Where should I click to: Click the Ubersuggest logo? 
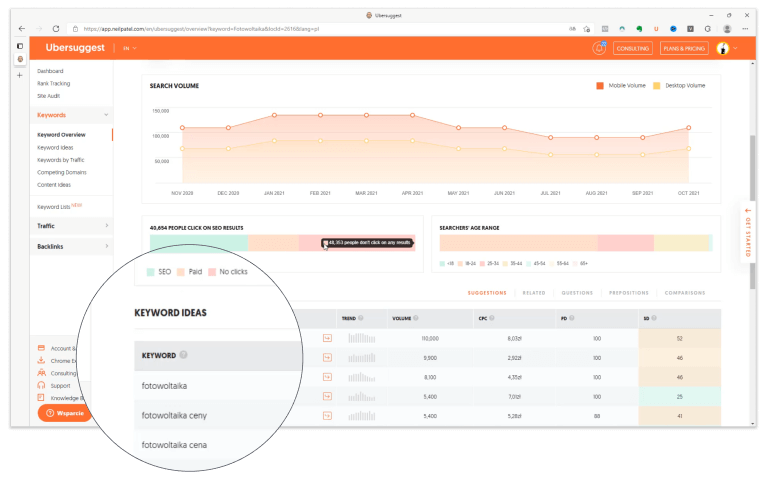click(x=75, y=47)
